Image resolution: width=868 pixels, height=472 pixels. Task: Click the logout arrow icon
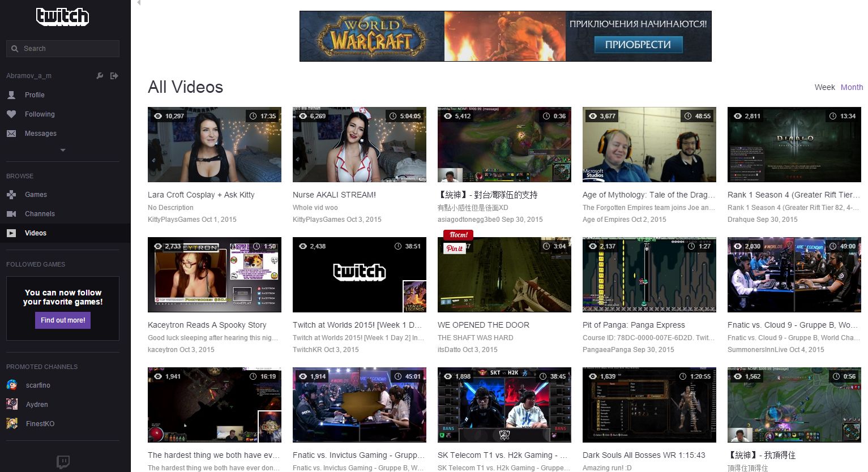click(114, 76)
